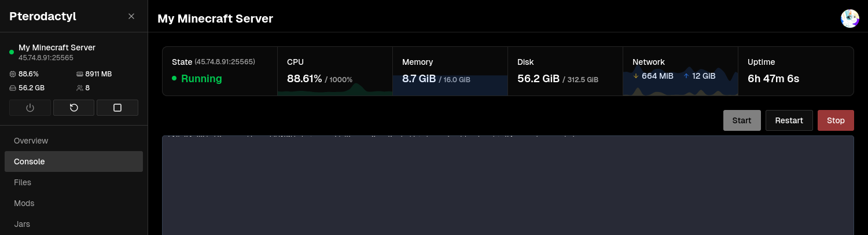Click the grey Start button
The height and width of the screenshot is (235, 868).
click(x=742, y=120)
